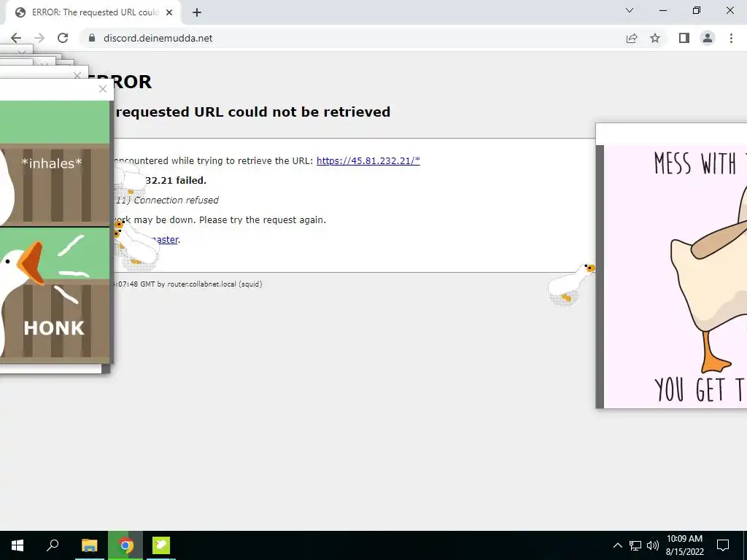747x560 pixels.
Task: Open the goose application on the taskbar
Action: tap(161, 545)
